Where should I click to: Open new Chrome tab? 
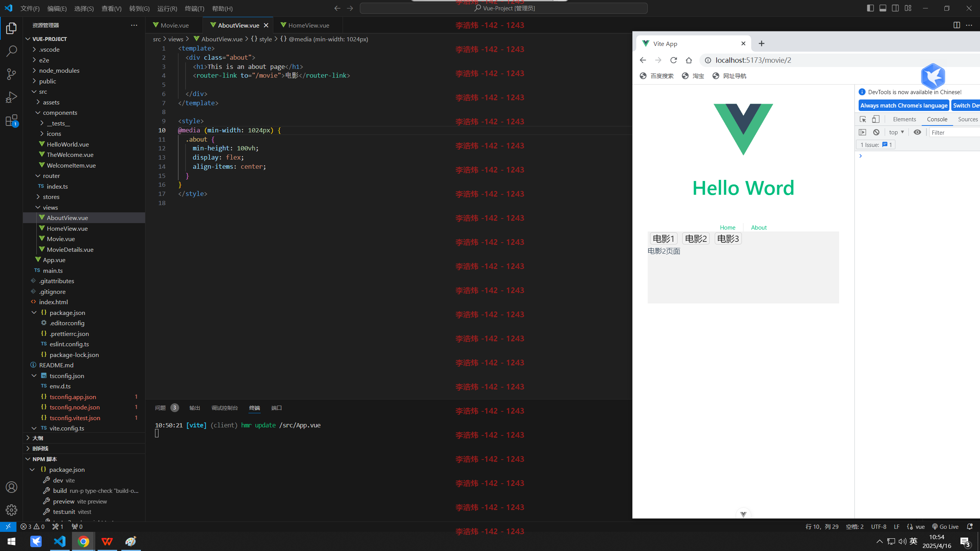pos(761,44)
